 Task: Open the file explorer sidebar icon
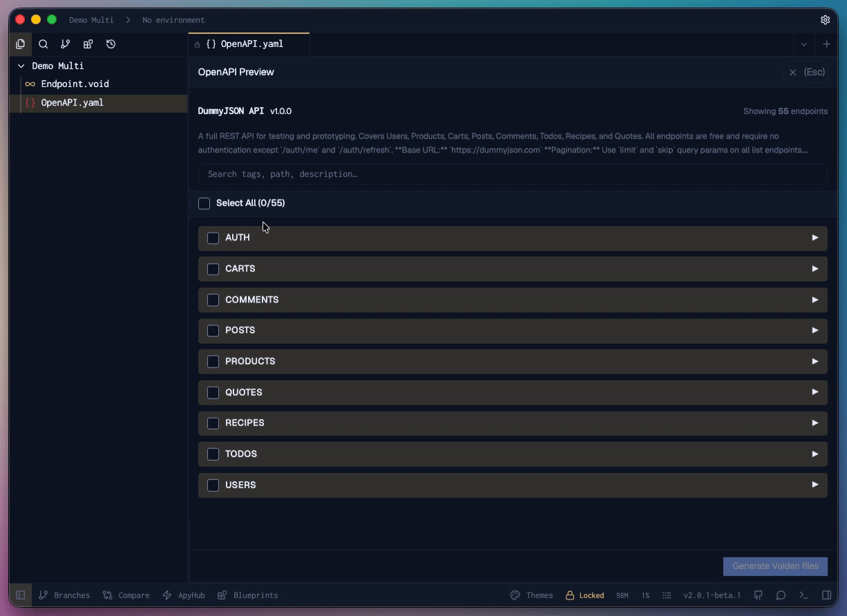click(x=20, y=44)
